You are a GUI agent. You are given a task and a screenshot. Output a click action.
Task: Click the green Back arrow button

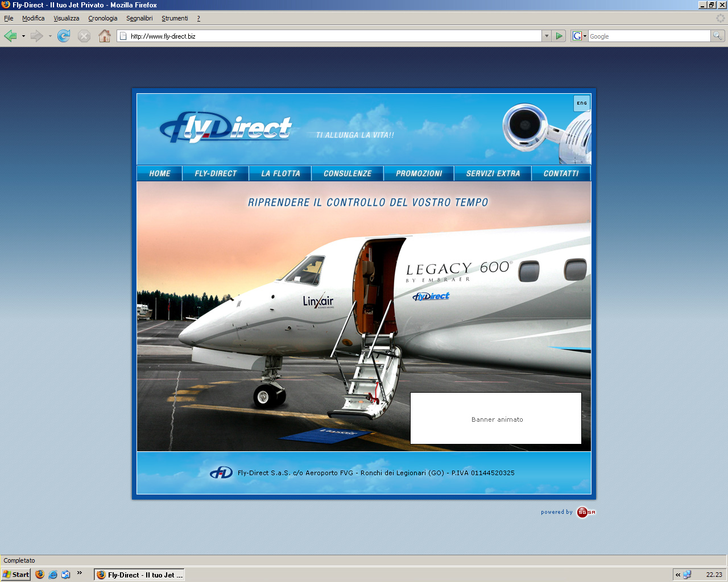click(10, 36)
